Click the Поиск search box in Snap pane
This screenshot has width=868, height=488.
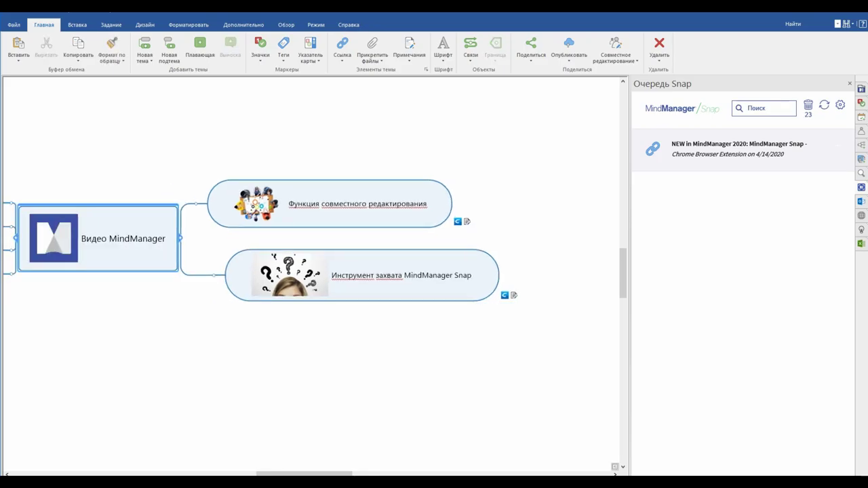tap(764, 108)
